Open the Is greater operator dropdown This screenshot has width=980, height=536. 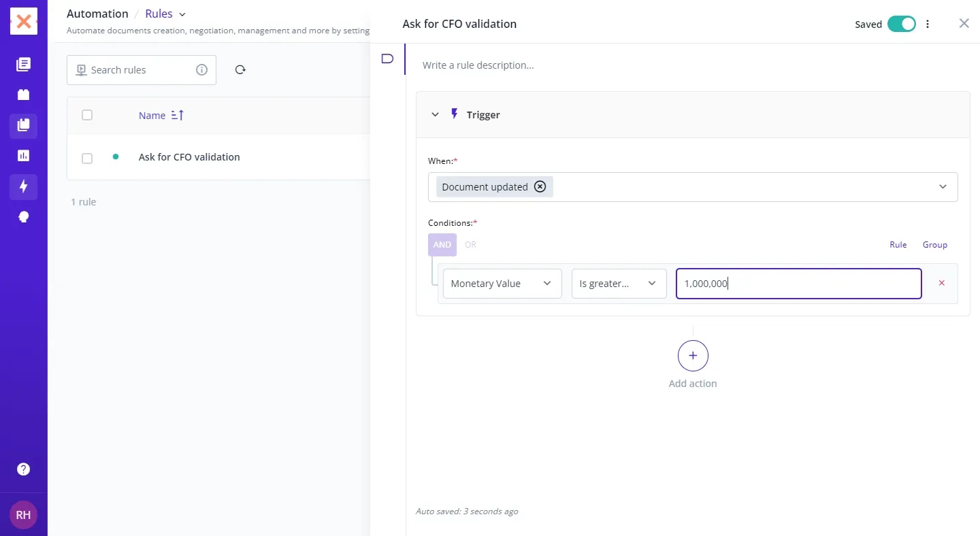point(618,284)
